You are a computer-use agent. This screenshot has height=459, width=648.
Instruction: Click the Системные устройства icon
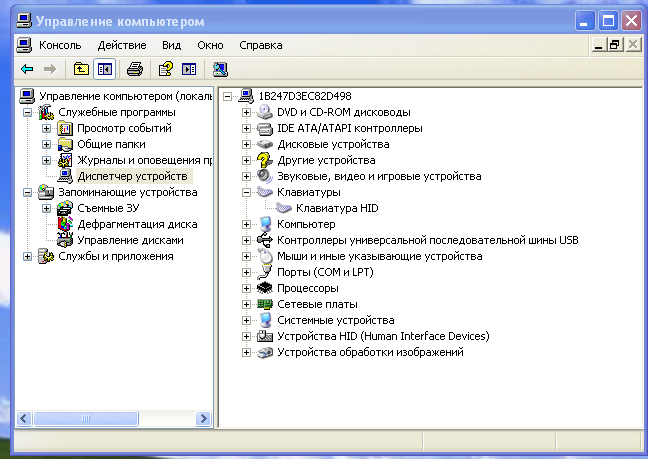tap(264, 320)
